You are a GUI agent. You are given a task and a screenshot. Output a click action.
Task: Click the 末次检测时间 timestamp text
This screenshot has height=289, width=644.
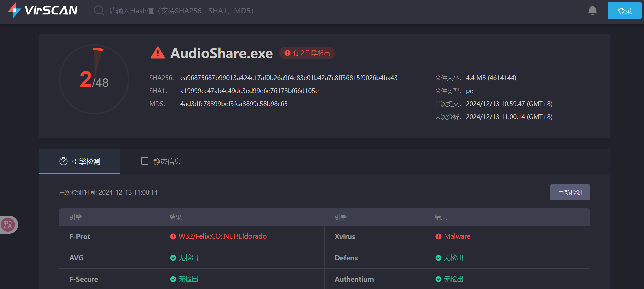pyautogui.click(x=108, y=192)
